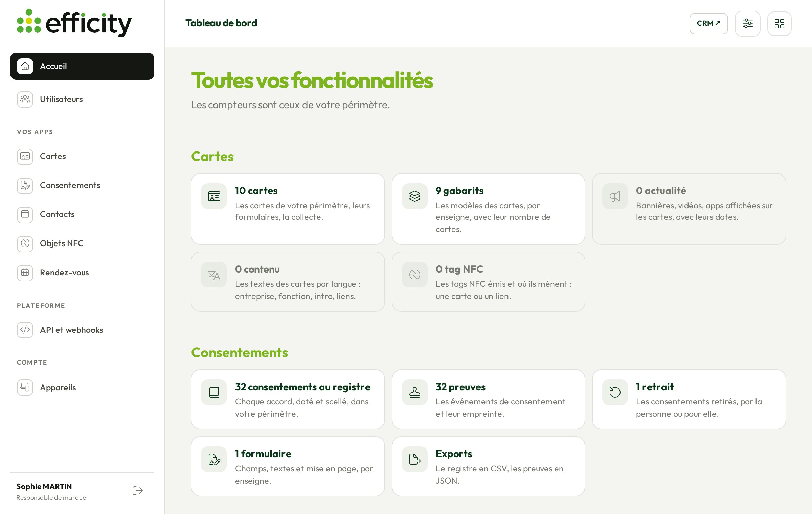Open the apps grid icon in header
This screenshot has width=812, height=514.
[779, 23]
